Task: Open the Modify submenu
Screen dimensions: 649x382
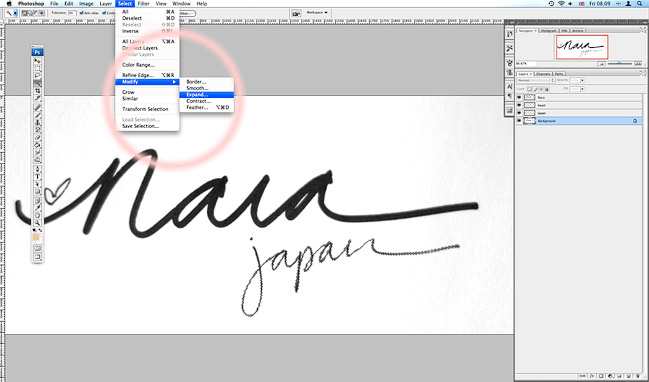Action: [147, 82]
